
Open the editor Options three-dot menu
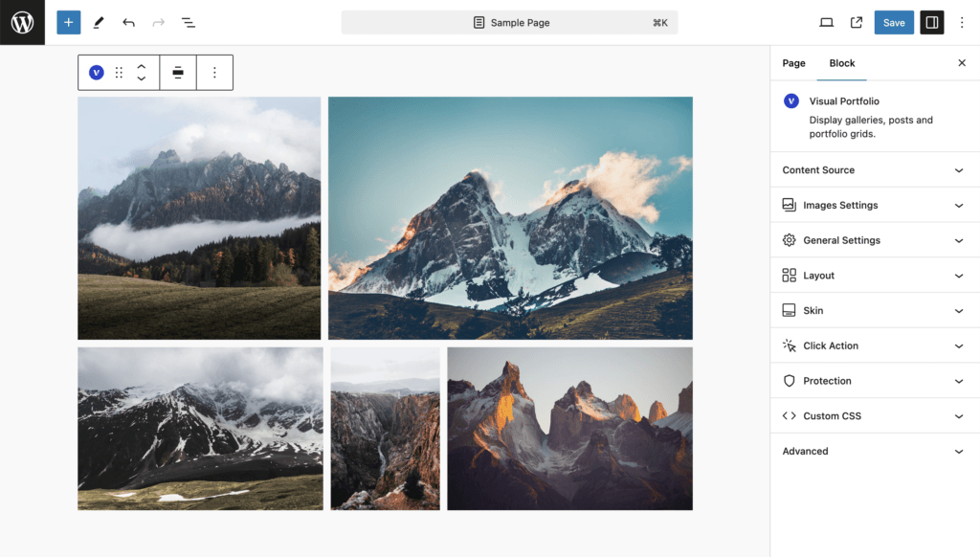coord(962,23)
